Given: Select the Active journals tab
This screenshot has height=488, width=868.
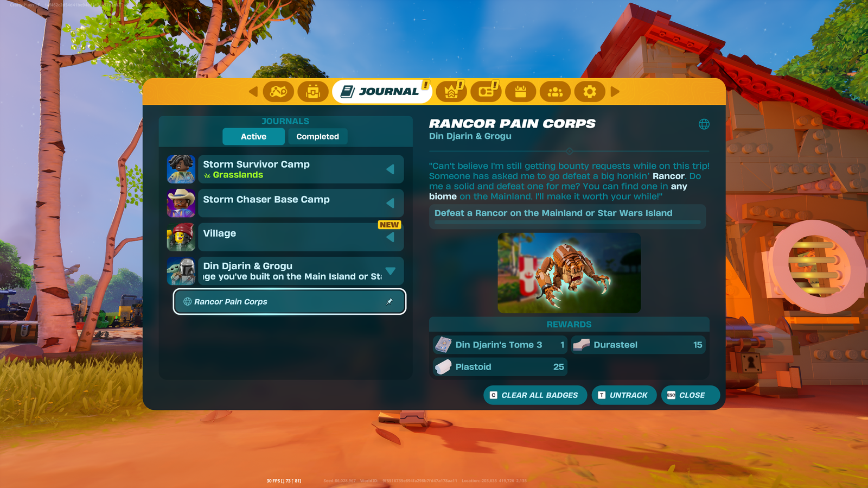Looking at the screenshot, I should click(253, 137).
